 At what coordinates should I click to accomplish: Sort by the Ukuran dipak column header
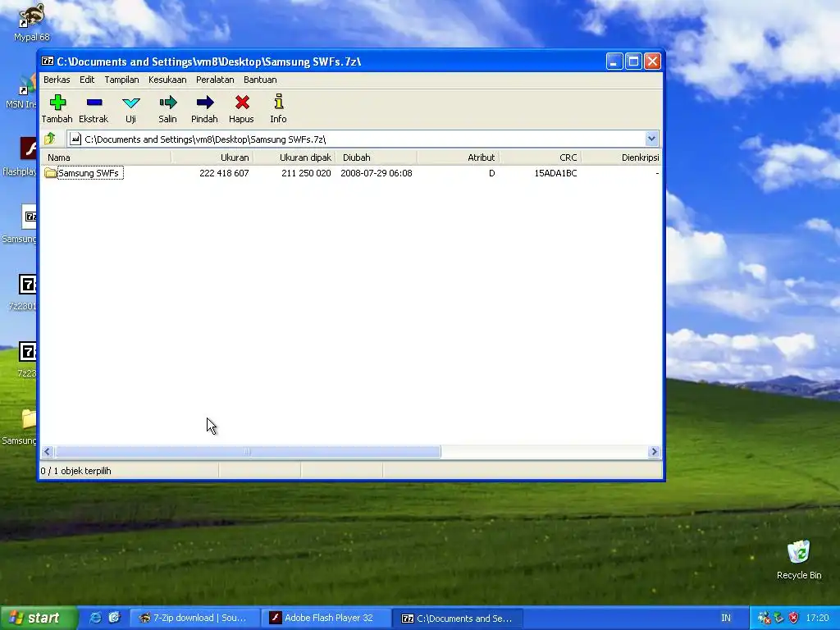[x=294, y=157]
